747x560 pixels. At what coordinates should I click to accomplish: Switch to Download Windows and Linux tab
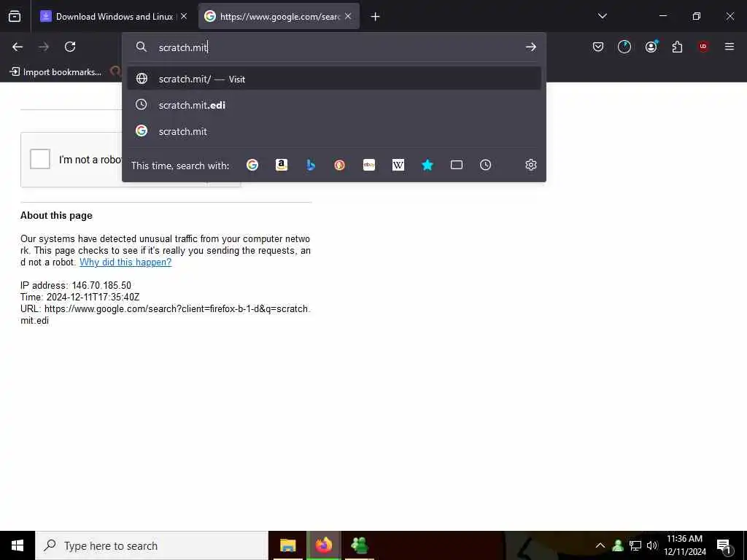coord(115,17)
